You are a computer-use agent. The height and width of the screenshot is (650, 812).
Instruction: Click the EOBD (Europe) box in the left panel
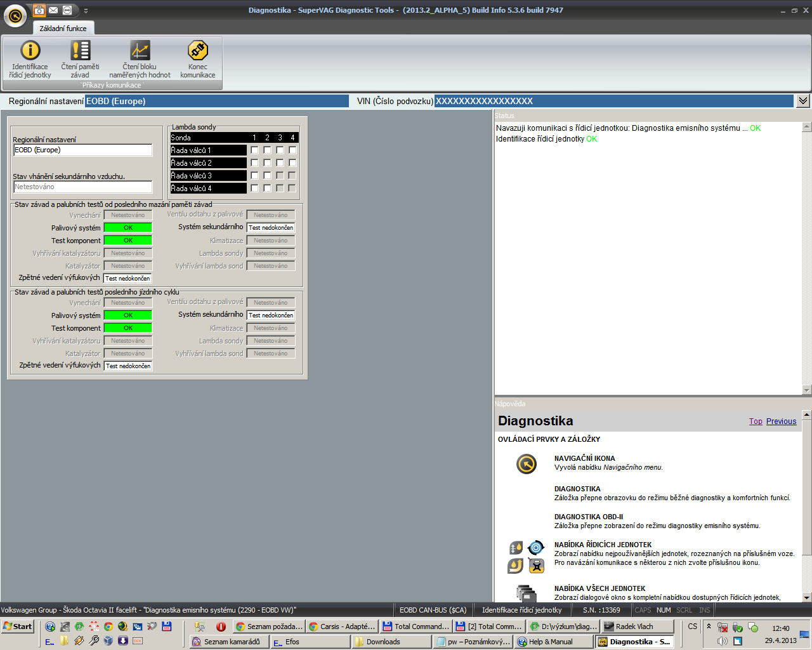[x=83, y=150]
